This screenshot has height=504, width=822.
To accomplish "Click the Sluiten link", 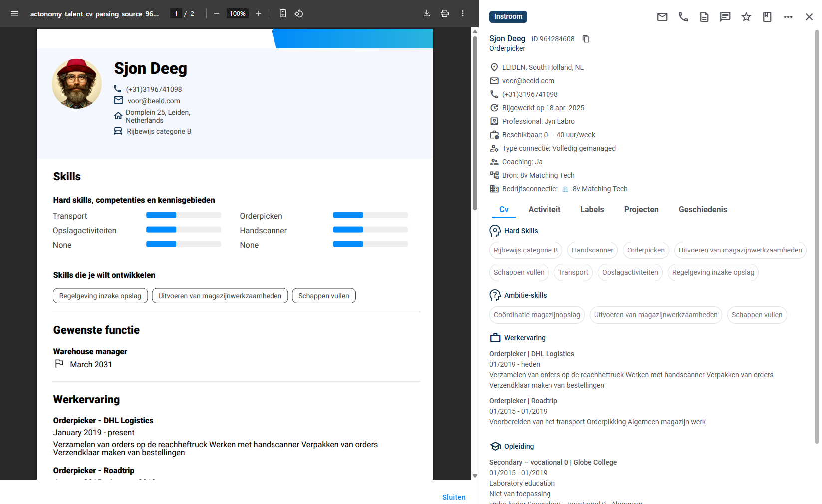I will click(454, 497).
